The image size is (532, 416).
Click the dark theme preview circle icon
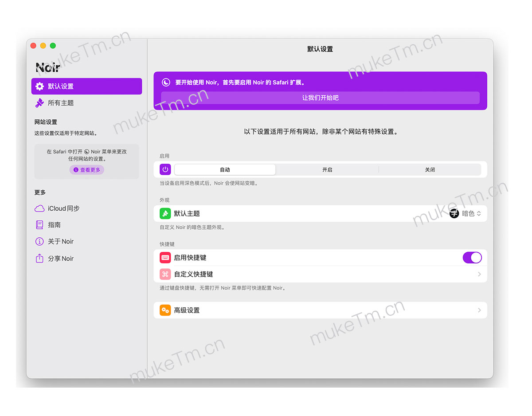pyautogui.click(x=454, y=213)
